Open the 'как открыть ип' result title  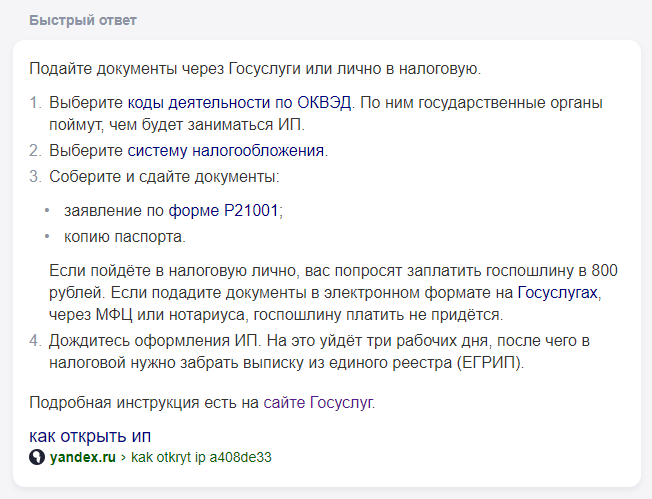90,436
